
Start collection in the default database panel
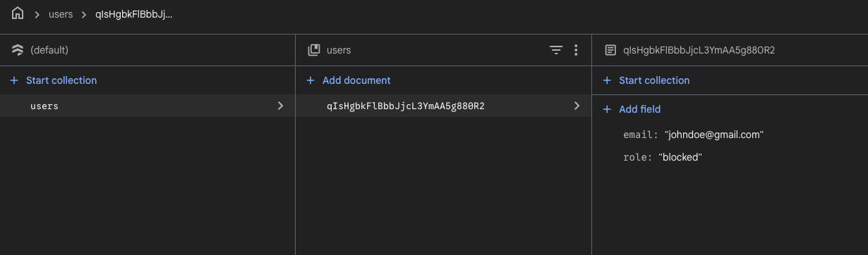pos(61,80)
